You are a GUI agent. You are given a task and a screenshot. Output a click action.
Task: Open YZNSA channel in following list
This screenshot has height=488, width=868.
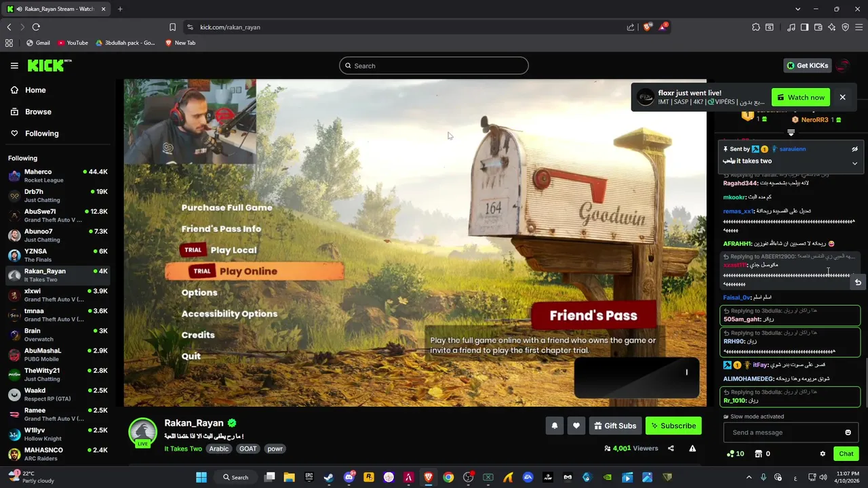(58, 255)
